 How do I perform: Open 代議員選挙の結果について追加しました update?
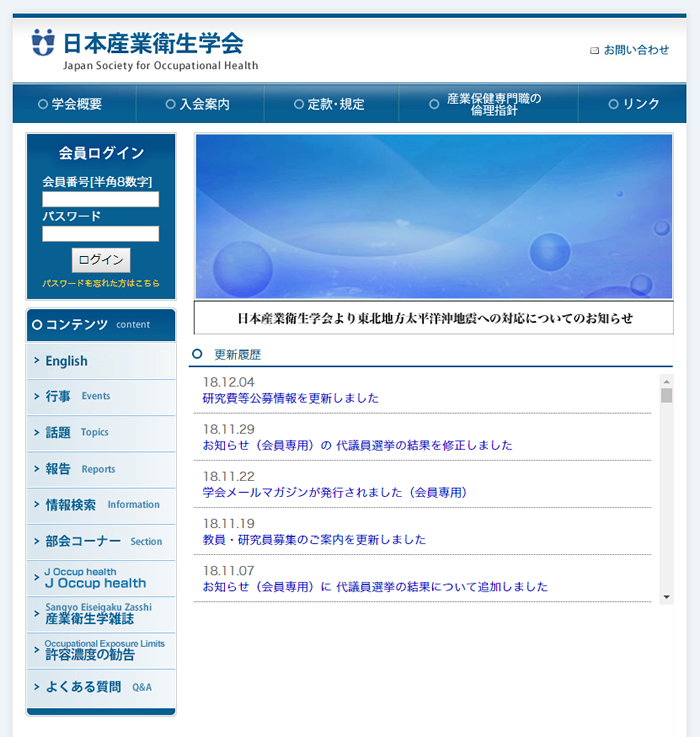point(375,587)
